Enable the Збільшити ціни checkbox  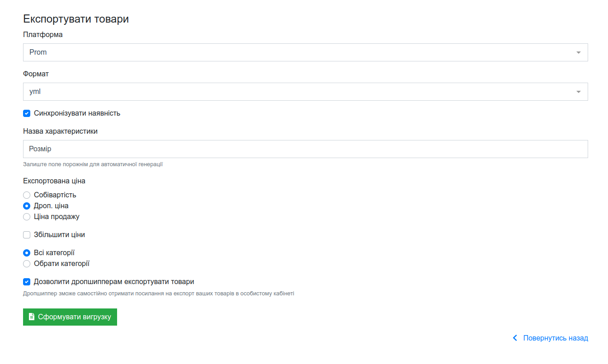pos(27,235)
